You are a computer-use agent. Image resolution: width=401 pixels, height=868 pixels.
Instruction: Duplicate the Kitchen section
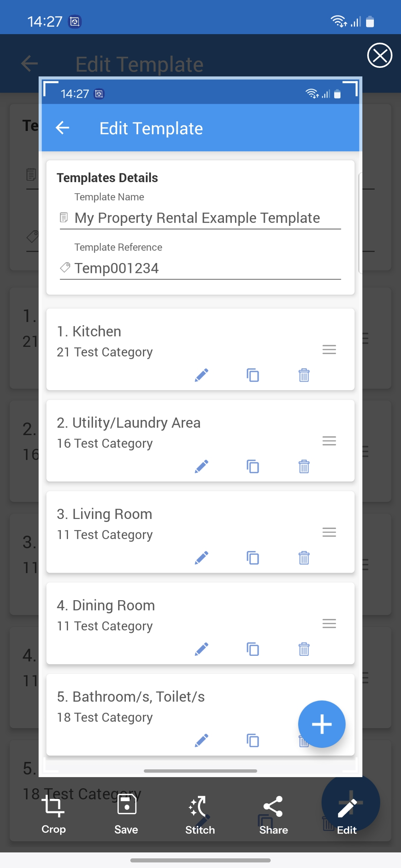click(253, 375)
